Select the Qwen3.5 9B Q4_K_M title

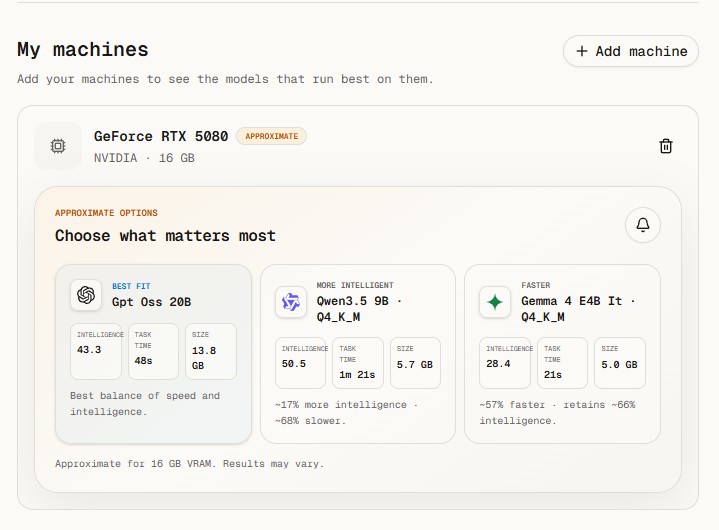click(359, 309)
